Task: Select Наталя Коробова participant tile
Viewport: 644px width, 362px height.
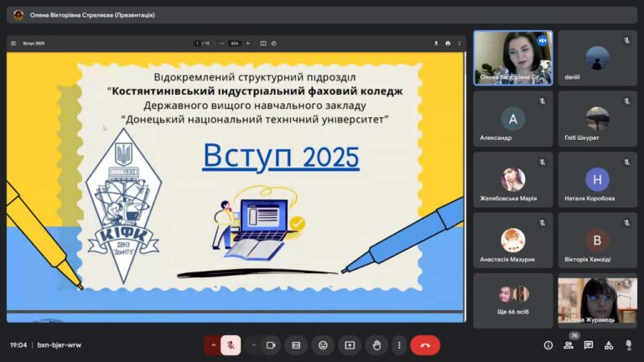Action: (x=598, y=180)
